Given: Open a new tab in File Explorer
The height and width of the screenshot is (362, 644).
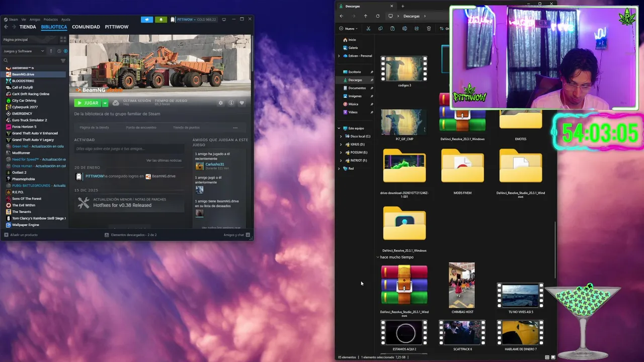Looking at the screenshot, I should 403,6.
